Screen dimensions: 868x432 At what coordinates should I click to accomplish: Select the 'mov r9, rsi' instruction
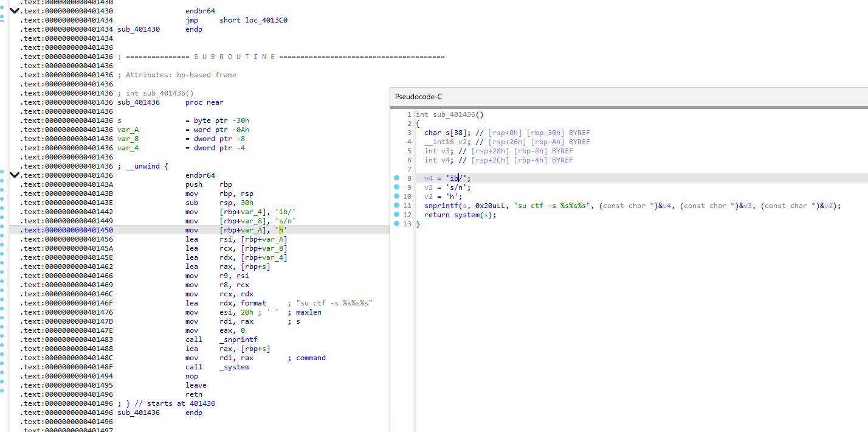pyautogui.click(x=217, y=276)
